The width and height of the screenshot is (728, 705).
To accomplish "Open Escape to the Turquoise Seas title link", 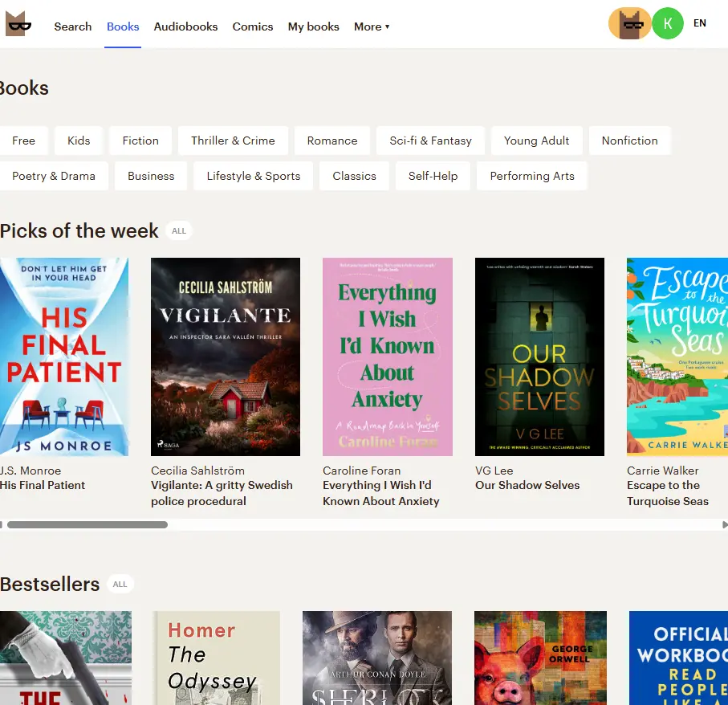I will click(668, 493).
